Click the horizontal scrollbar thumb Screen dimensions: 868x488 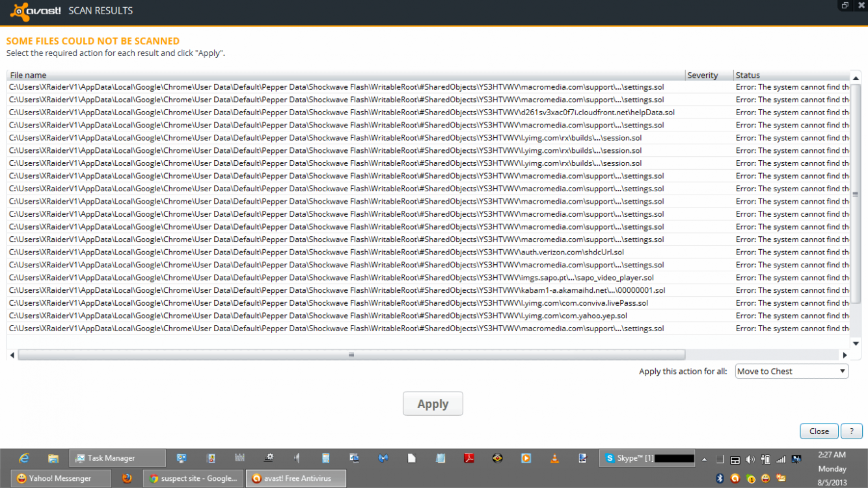coord(351,355)
